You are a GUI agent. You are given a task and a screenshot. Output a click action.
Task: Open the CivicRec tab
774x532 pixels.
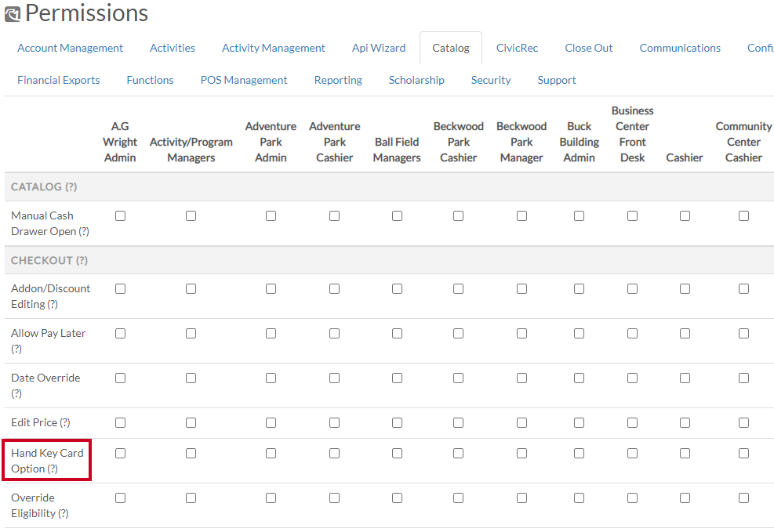click(517, 48)
